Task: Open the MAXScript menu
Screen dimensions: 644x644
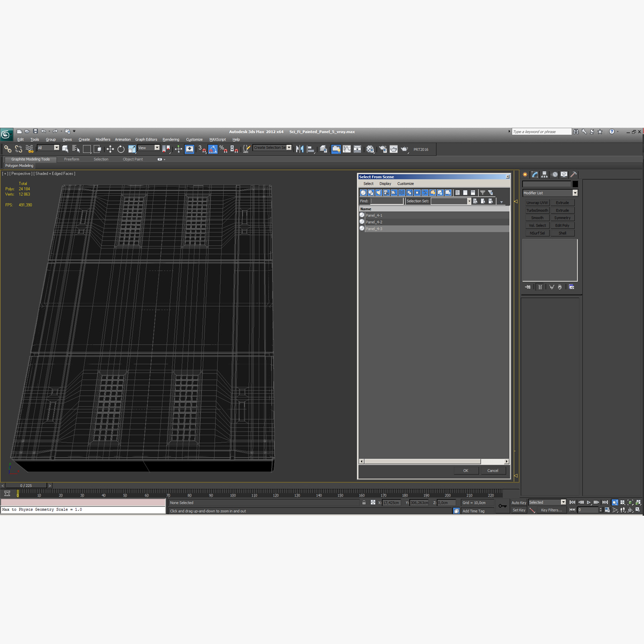Action: [x=218, y=140]
